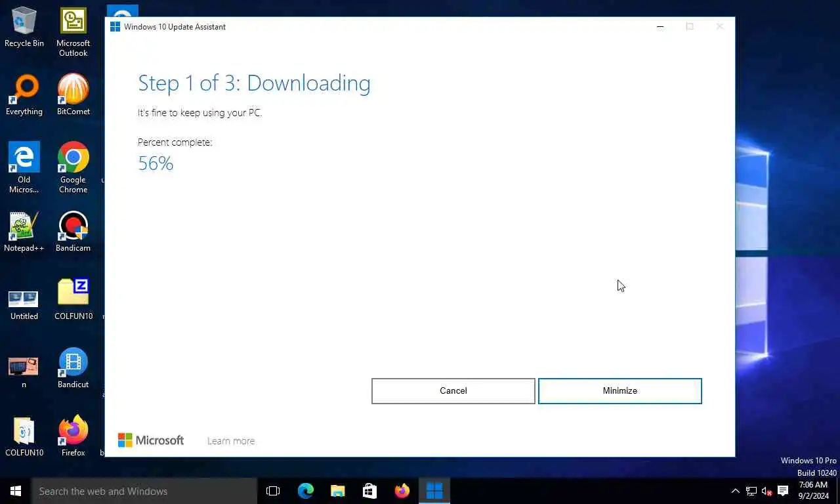Click the Windows logo in the title bar

115,27
